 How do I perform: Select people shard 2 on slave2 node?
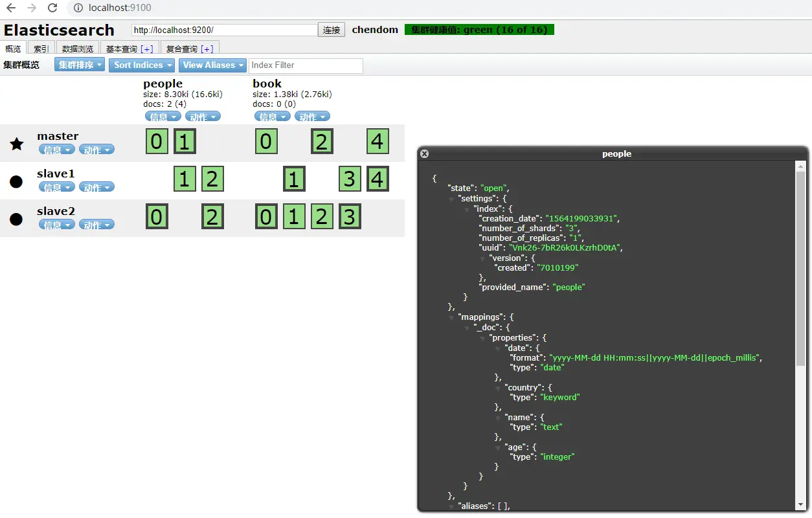pyautogui.click(x=212, y=216)
